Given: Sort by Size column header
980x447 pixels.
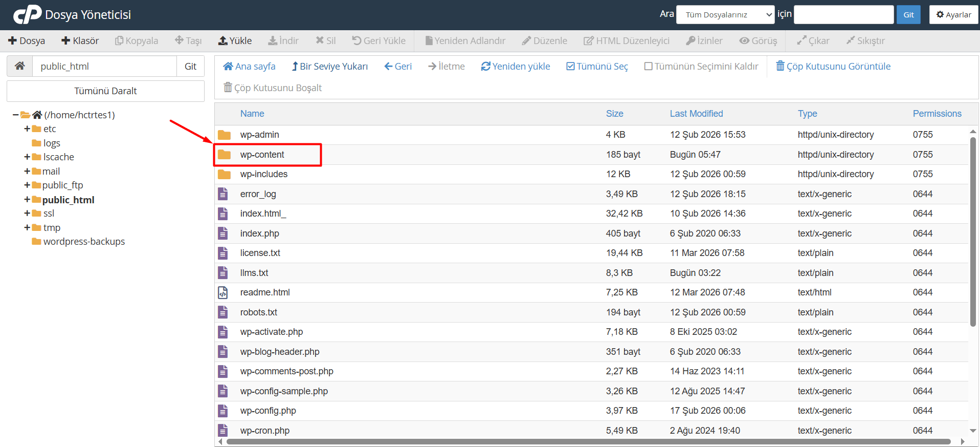Looking at the screenshot, I should [x=614, y=114].
